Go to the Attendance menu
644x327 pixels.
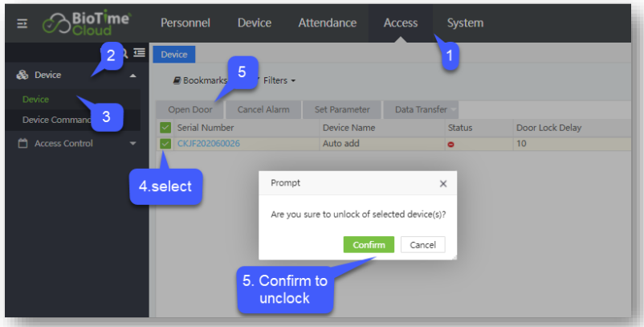coord(327,22)
